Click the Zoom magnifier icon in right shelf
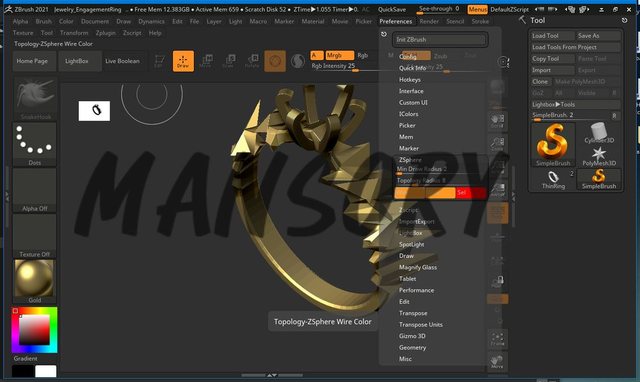The image size is (640, 382). (x=498, y=144)
